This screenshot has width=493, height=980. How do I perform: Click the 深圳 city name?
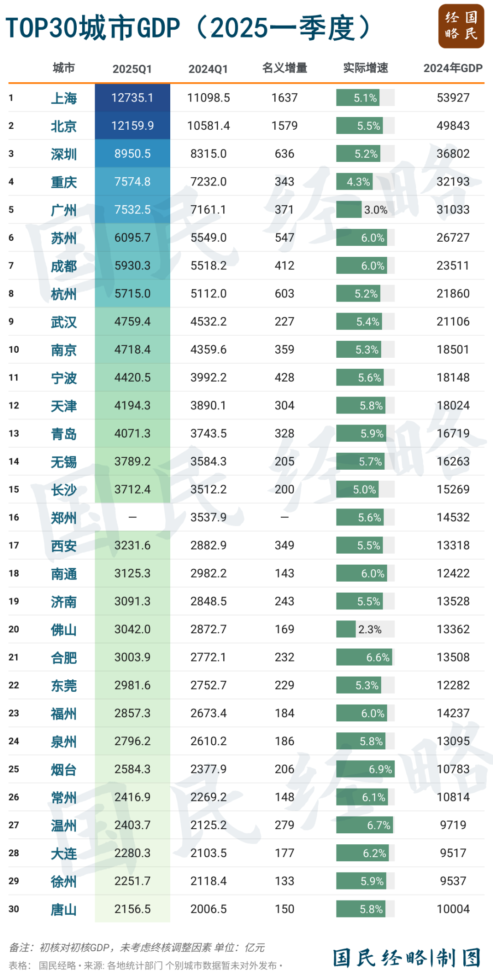(x=64, y=154)
